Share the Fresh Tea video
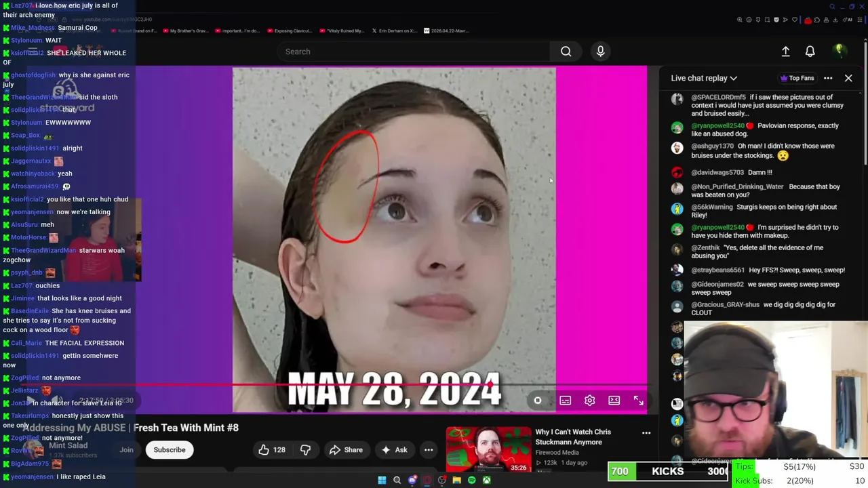 pos(346,450)
